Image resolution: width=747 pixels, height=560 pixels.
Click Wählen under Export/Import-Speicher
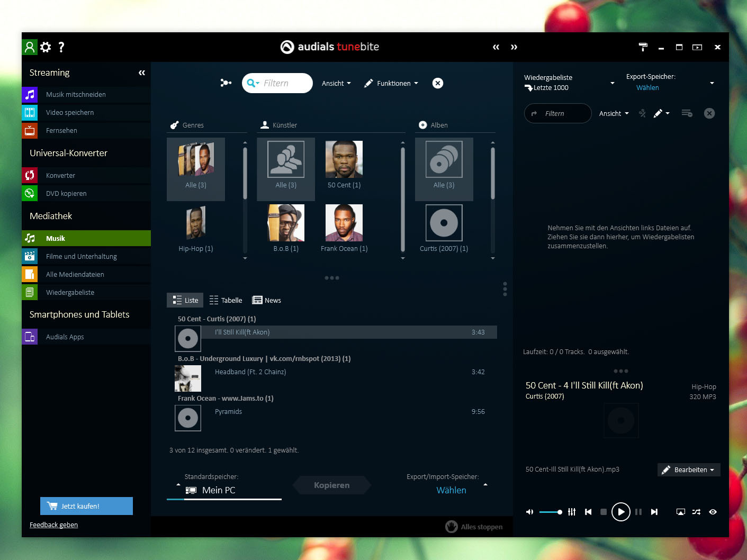451,491
